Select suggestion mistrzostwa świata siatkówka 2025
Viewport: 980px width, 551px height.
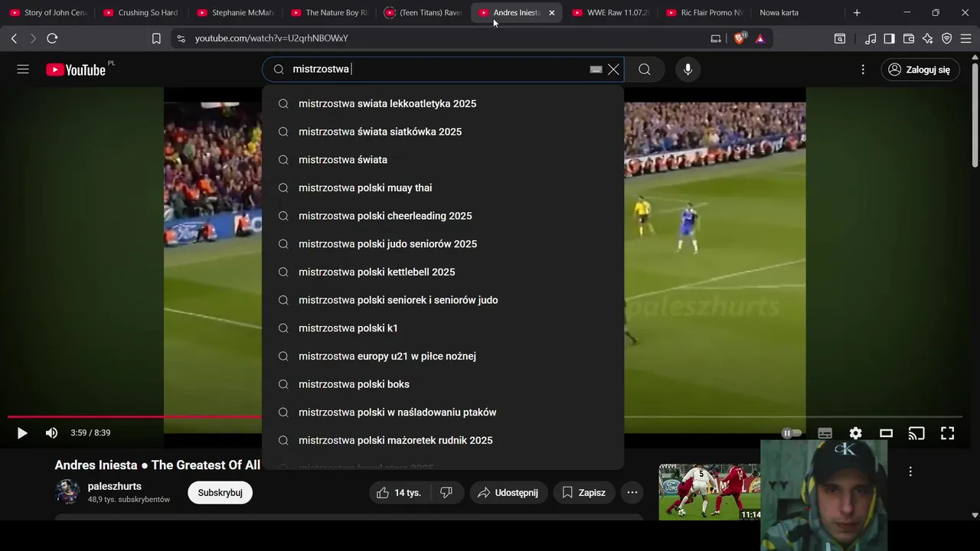443,132
